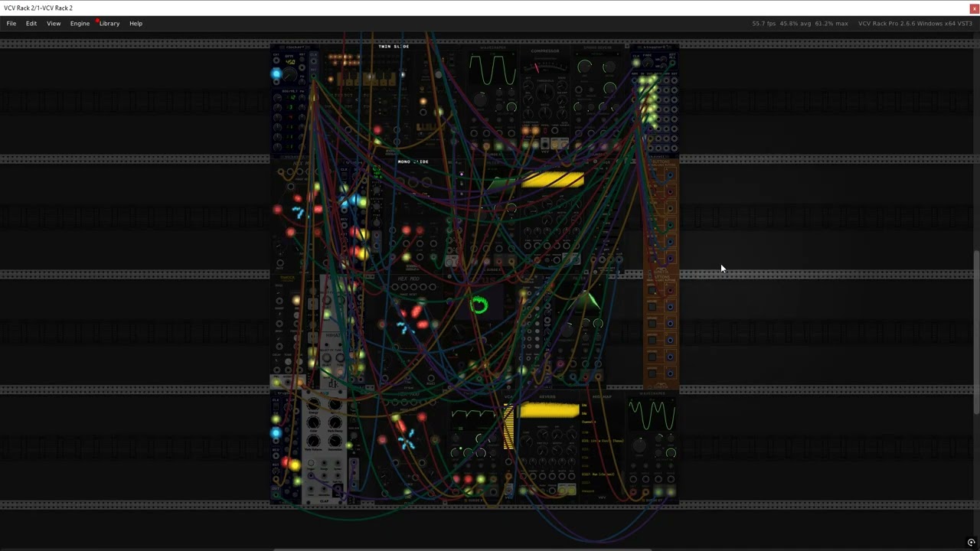980x551 pixels.
Task: Click the Color knob on the Clap module
Action: click(x=314, y=422)
